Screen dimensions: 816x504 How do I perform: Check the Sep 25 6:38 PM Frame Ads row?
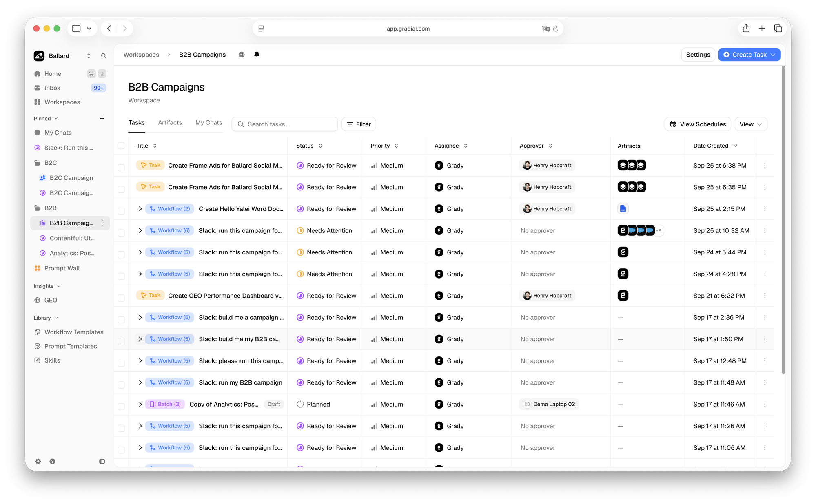(x=121, y=168)
